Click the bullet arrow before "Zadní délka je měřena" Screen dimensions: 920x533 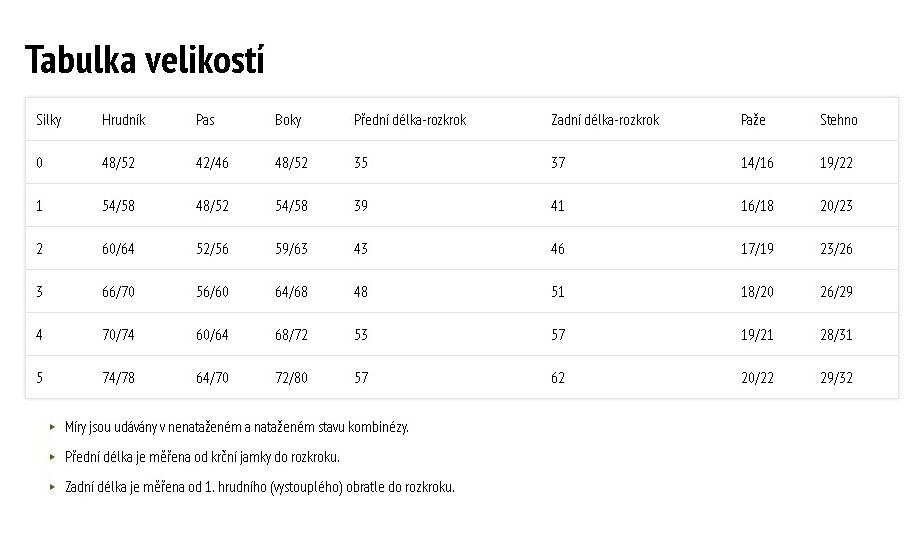pos(52,487)
